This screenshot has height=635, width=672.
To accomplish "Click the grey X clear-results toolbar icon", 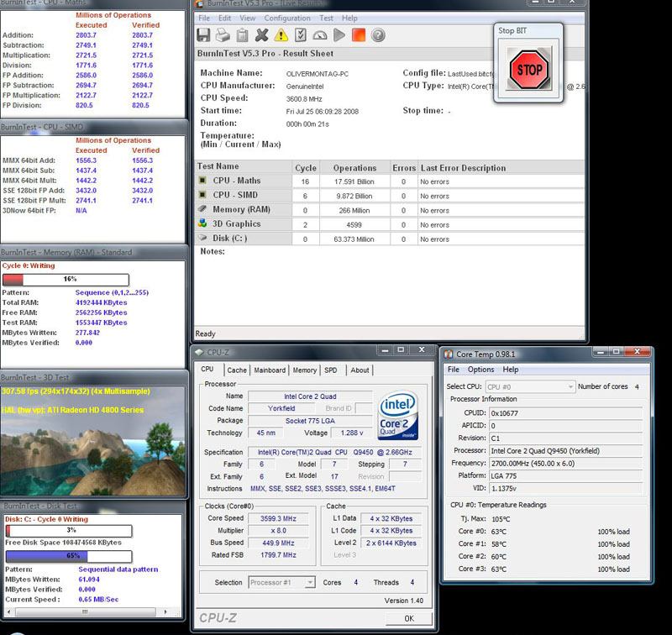I will [x=261, y=35].
